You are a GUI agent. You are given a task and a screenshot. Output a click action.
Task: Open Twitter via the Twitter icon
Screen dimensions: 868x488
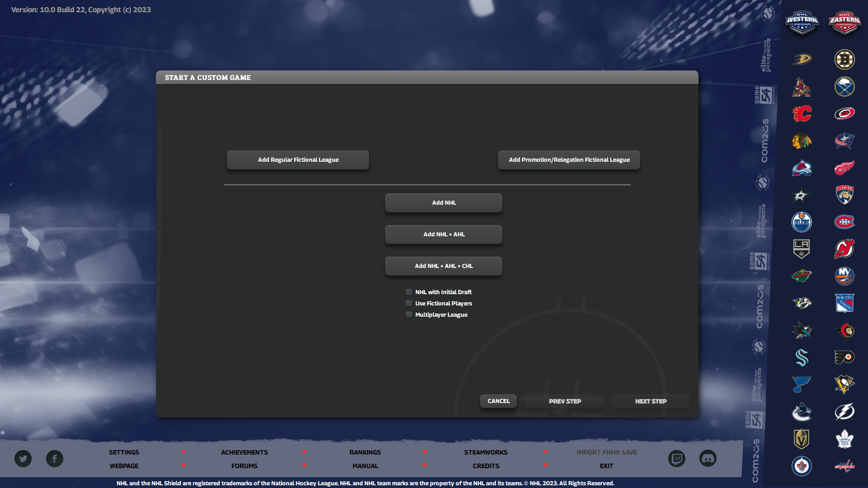coord(23,458)
